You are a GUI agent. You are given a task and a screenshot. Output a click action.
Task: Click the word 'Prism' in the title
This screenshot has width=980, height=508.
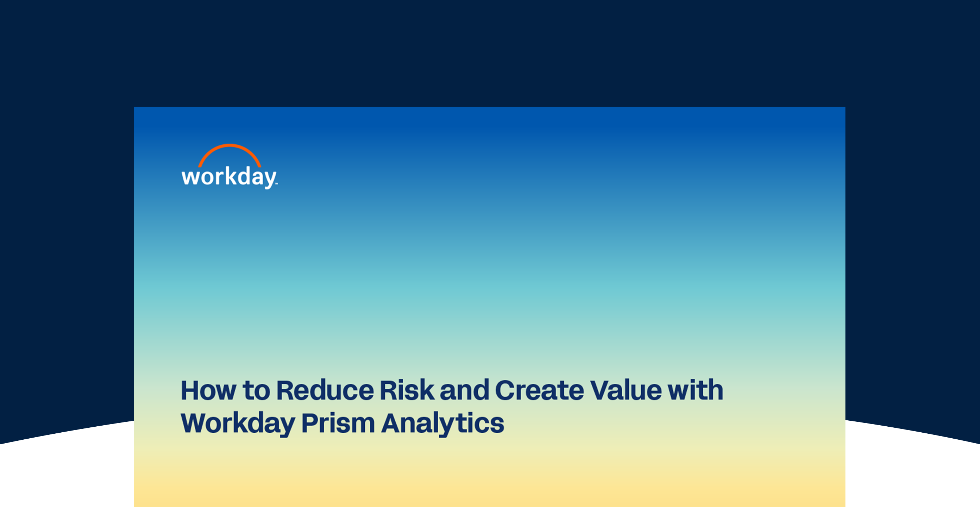coord(338,423)
